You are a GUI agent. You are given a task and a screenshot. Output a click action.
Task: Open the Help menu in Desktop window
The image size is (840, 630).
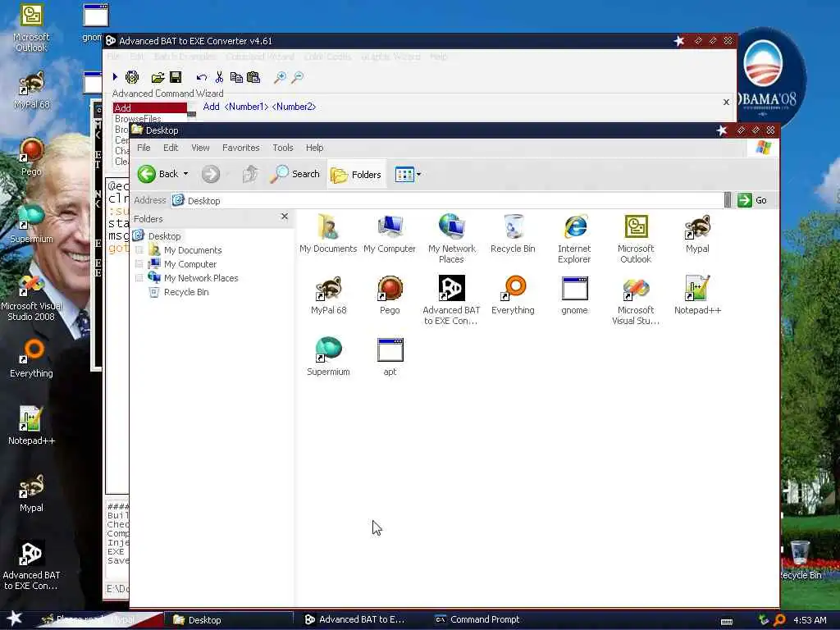(x=314, y=148)
